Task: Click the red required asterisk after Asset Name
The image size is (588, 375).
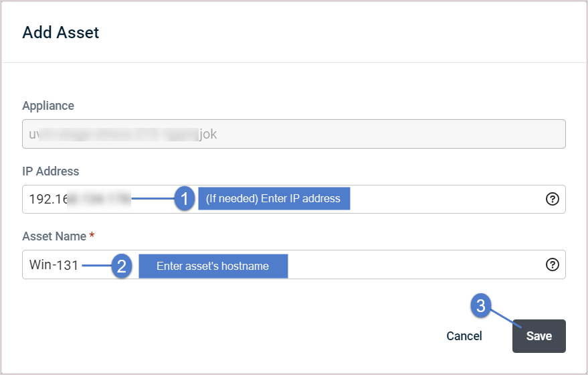Action: click(92, 236)
